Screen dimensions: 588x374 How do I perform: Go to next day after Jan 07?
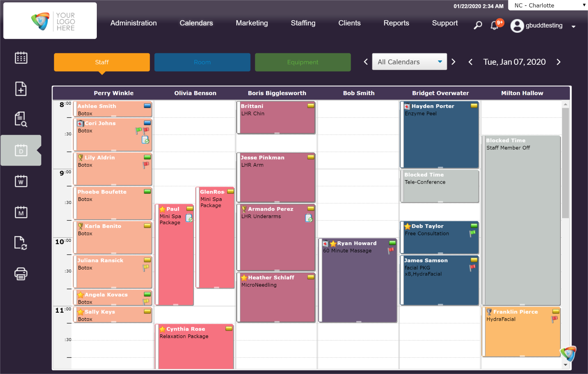coord(558,62)
